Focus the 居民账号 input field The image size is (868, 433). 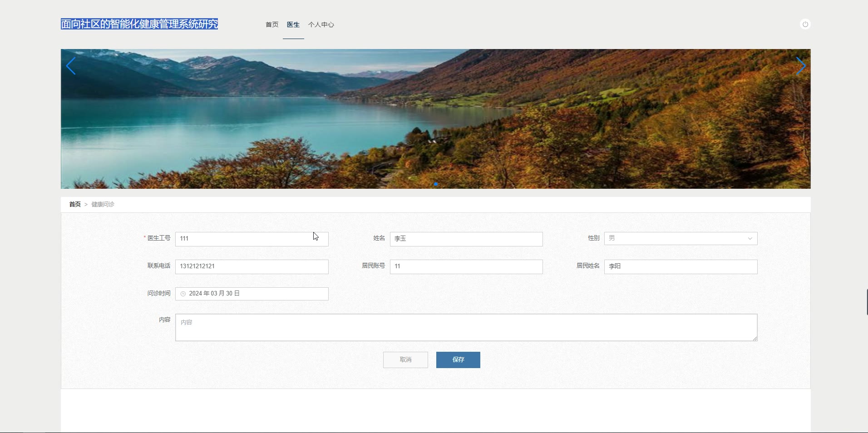(466, 266)
